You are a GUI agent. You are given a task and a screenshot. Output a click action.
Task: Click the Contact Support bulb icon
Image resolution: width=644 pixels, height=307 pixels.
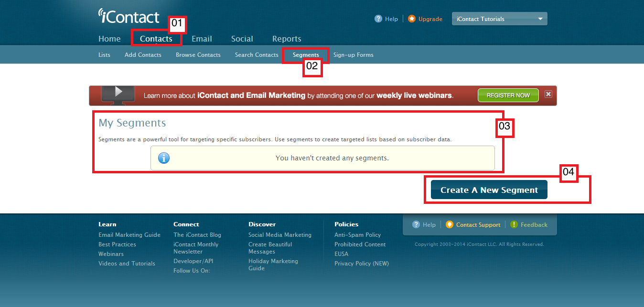[450, 224]
